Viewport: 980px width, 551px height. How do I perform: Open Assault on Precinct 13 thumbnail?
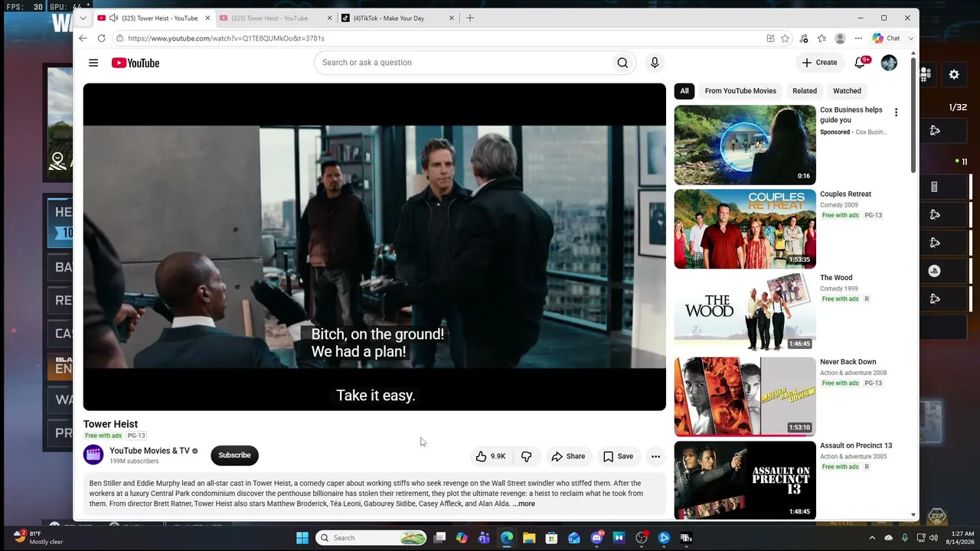745,480
